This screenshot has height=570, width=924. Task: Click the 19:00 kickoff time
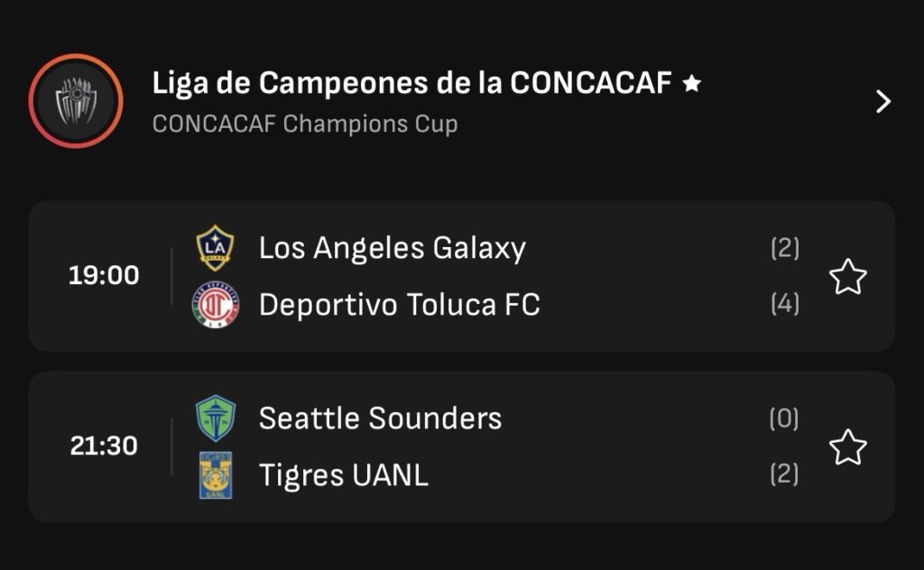(104, 276)
